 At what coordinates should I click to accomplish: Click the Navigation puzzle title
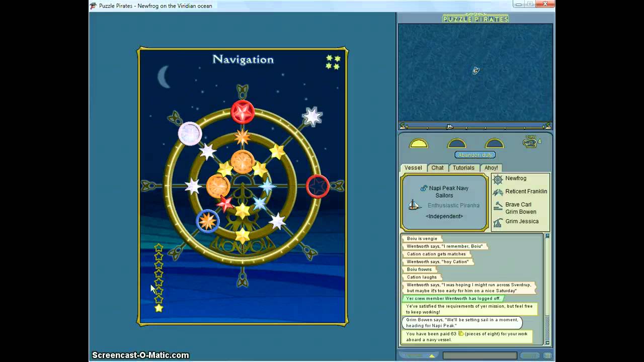click(x=243, y=59)
